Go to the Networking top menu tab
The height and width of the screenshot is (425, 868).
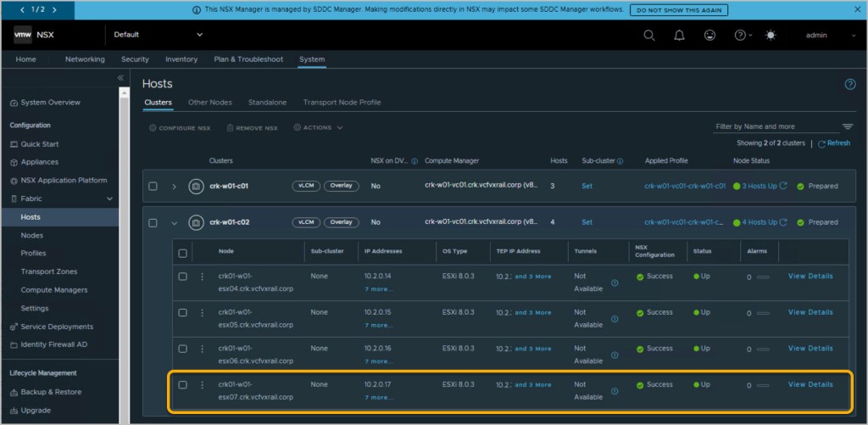pyautogui.click(x=85, y=59)
